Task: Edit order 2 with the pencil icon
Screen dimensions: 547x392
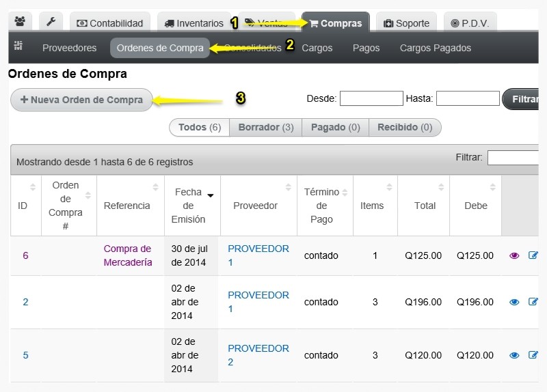Action: click(533, 302)
